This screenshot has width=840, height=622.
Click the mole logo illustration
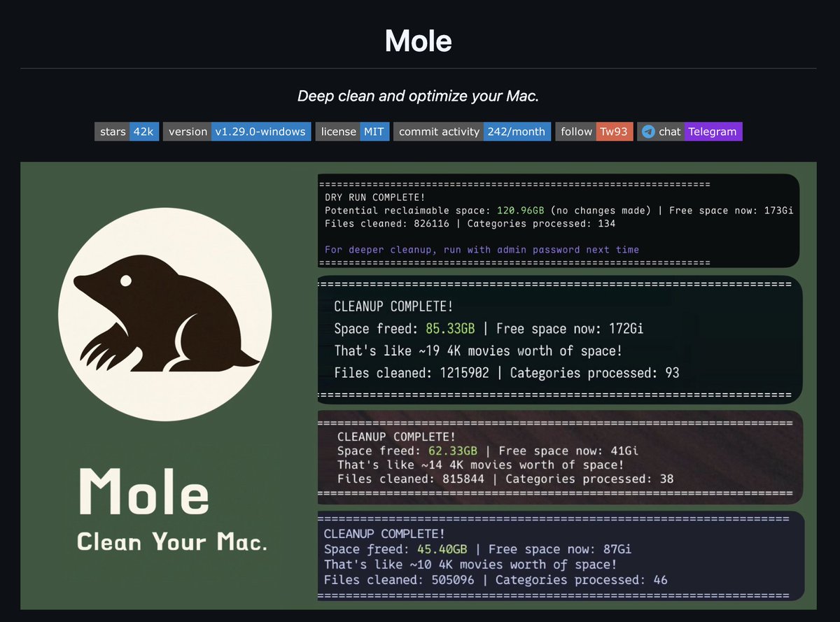tap(165, 316)
